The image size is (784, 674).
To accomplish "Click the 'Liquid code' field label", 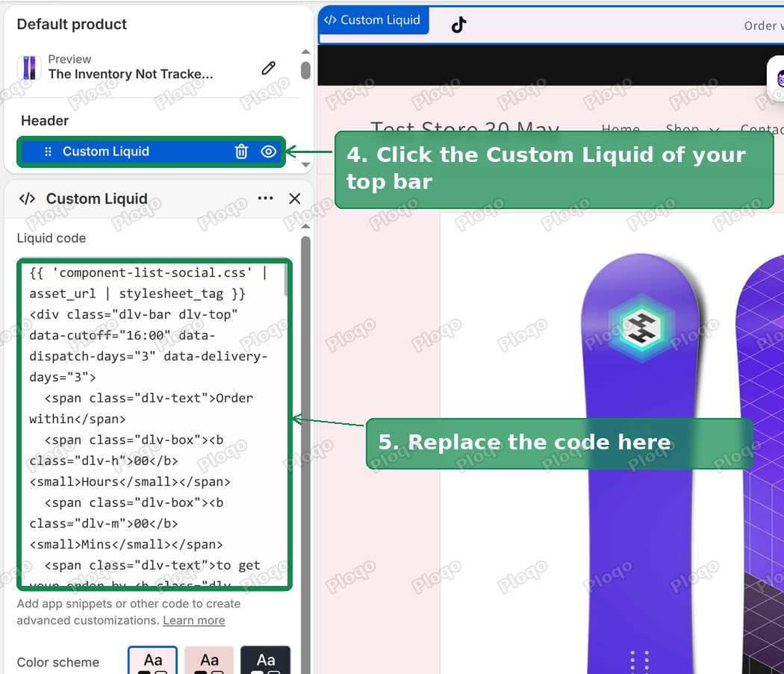I will (52, 238).
